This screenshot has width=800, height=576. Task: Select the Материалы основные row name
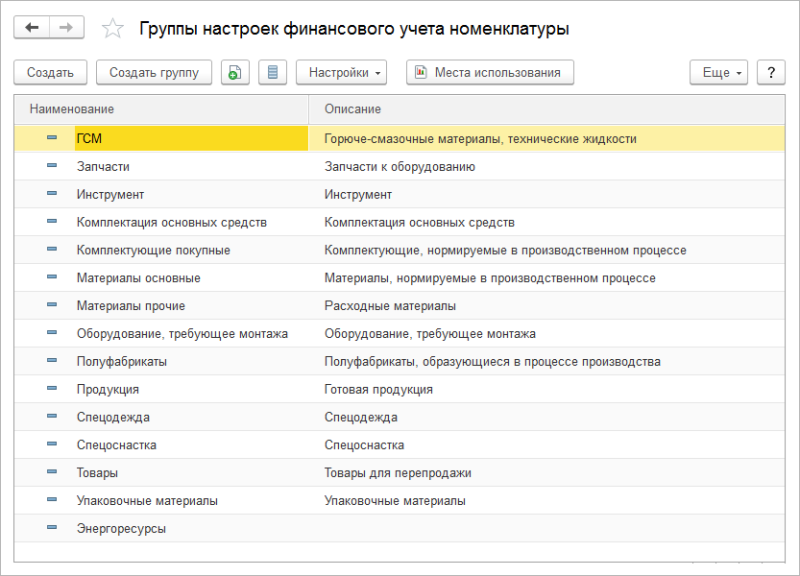pyautogui.click(x=138, y=278)
